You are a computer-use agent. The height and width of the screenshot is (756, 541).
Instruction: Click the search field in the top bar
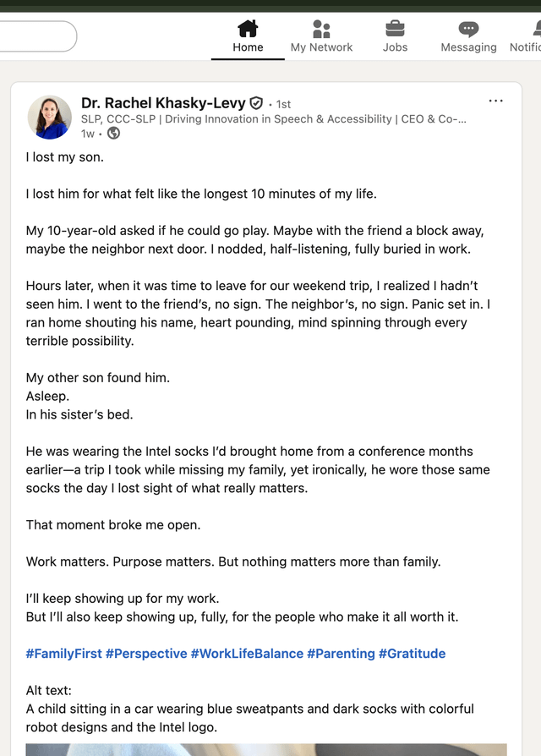[x=34, y=36]
